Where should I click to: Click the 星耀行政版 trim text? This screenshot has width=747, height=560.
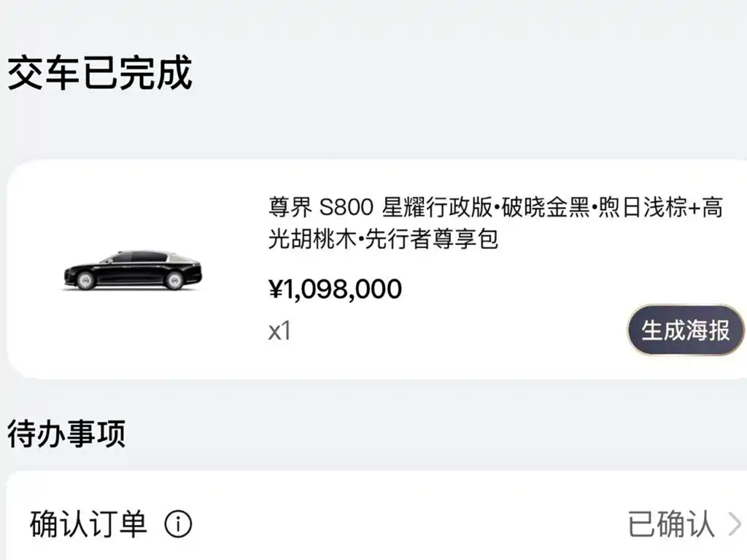pos(438,208)
